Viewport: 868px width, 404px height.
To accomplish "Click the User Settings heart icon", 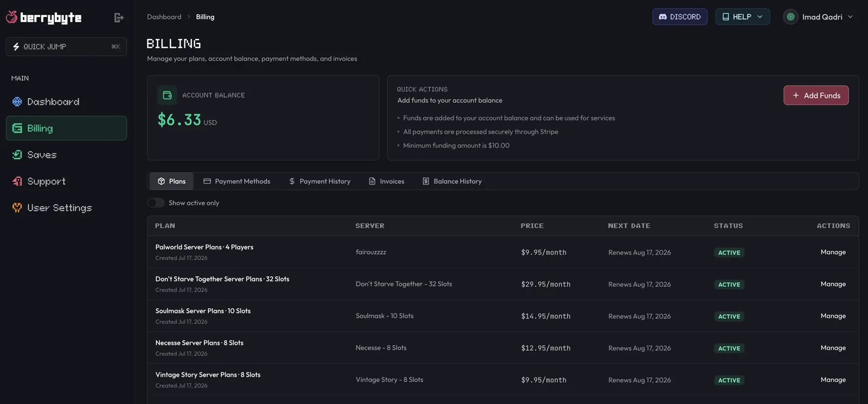I will pos(17,207).
